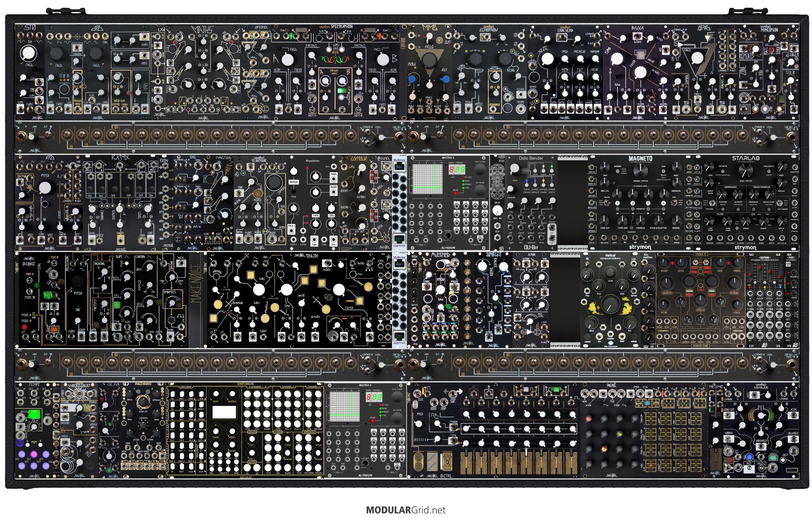Click the X-Pan module
This screenshot has height=518, width=812.
pyautogui.click(x=531, y=299)
